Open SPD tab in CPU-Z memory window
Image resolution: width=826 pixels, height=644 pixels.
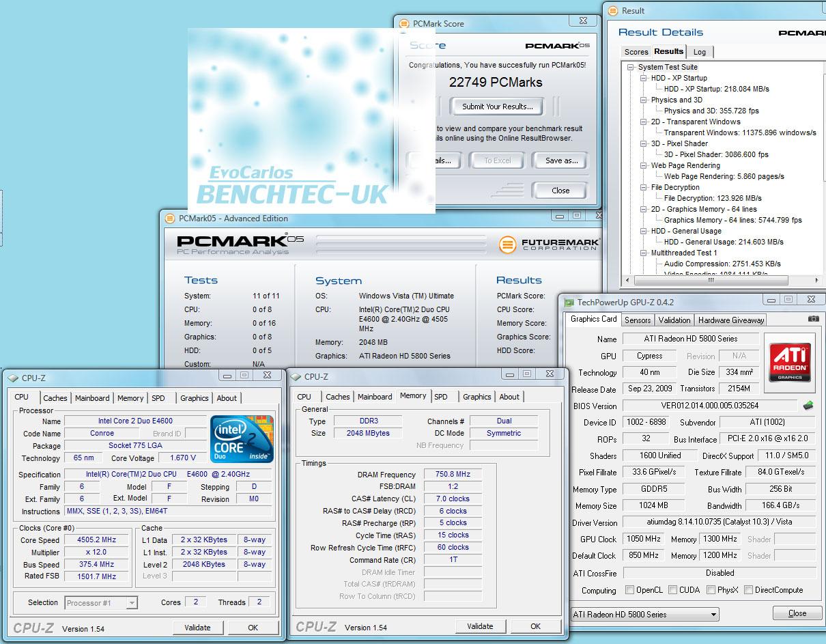coord(441,397)
